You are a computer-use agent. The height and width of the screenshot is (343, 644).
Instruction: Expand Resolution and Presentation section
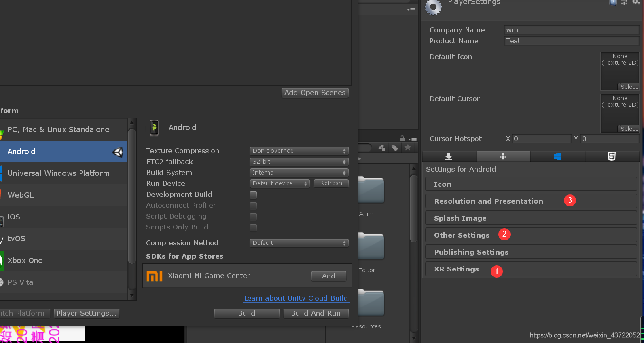pyautogui.click(x=531, y=201)
